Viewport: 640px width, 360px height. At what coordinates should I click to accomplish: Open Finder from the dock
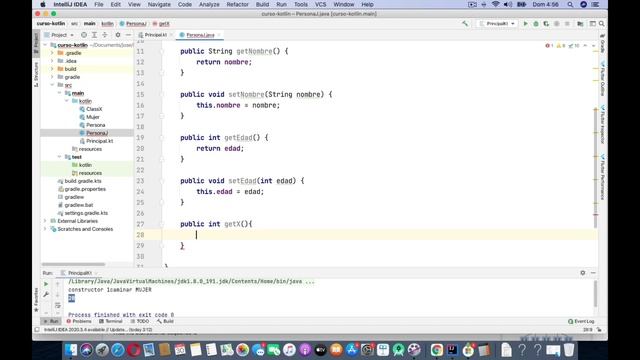point(71,350)
